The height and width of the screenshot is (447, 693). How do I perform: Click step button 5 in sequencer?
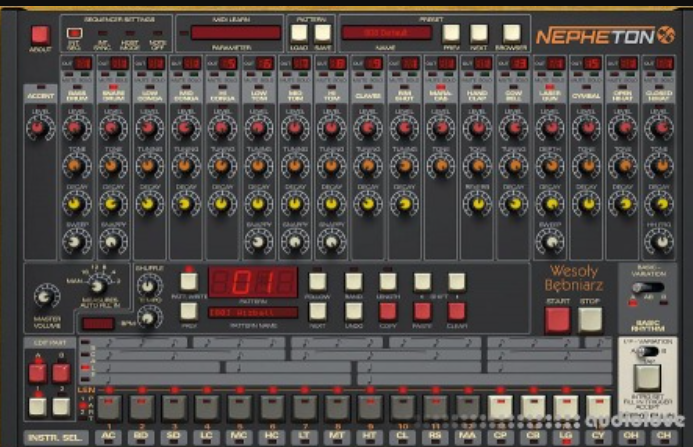[240, 407]
